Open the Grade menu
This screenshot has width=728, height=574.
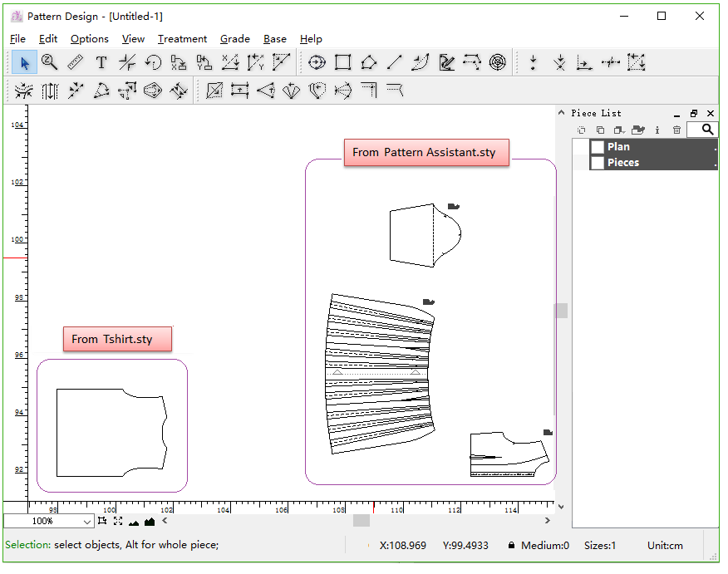coord(235,39)
